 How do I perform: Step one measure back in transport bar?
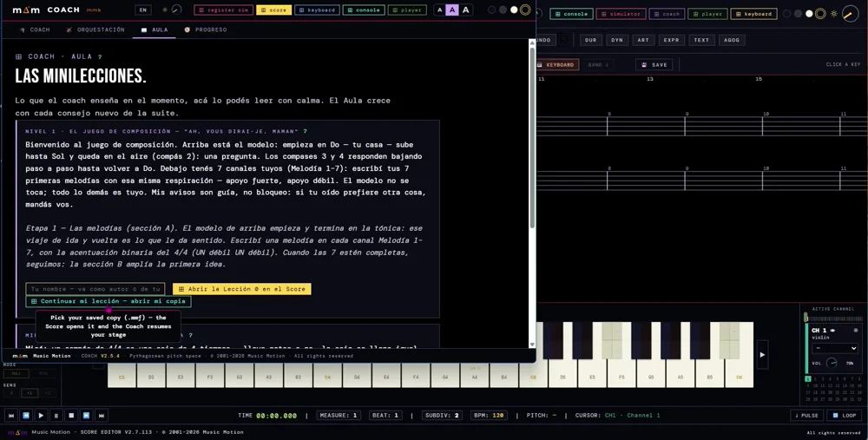(x=25, y=415)
